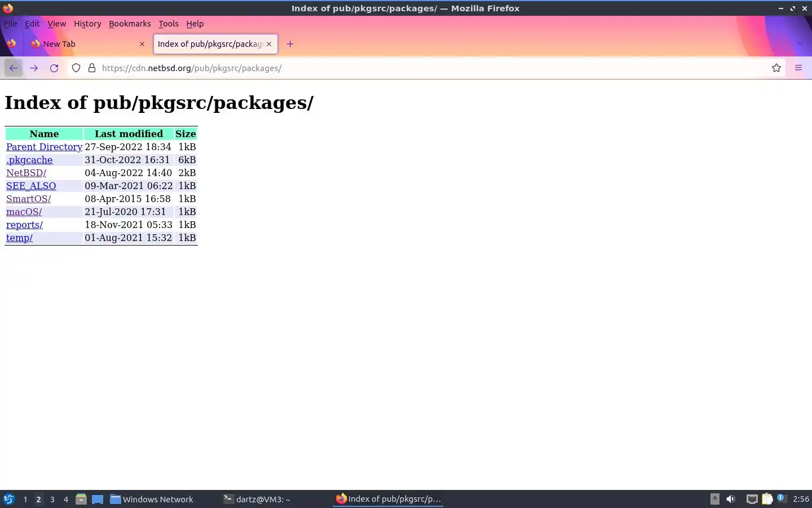Open the History menu

[x=87, y=24]
